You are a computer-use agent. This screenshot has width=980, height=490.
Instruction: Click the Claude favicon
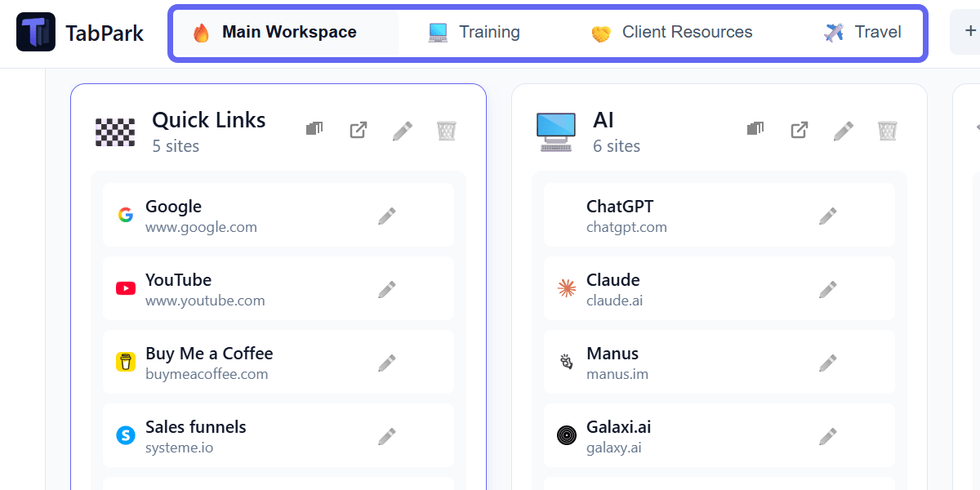click(567, 288)
